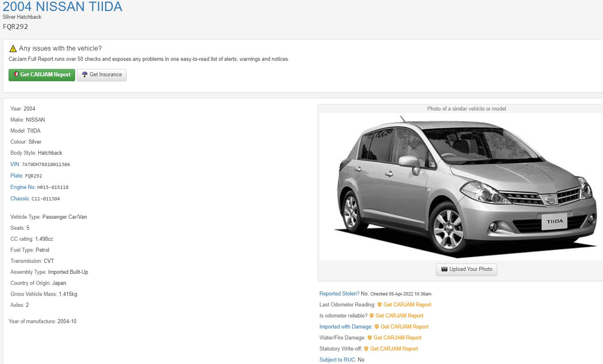Image resolution: width=603 pixels, height=364 pixels.
Task: Open the Reported Stolen? link
Action: coord(339,293)
